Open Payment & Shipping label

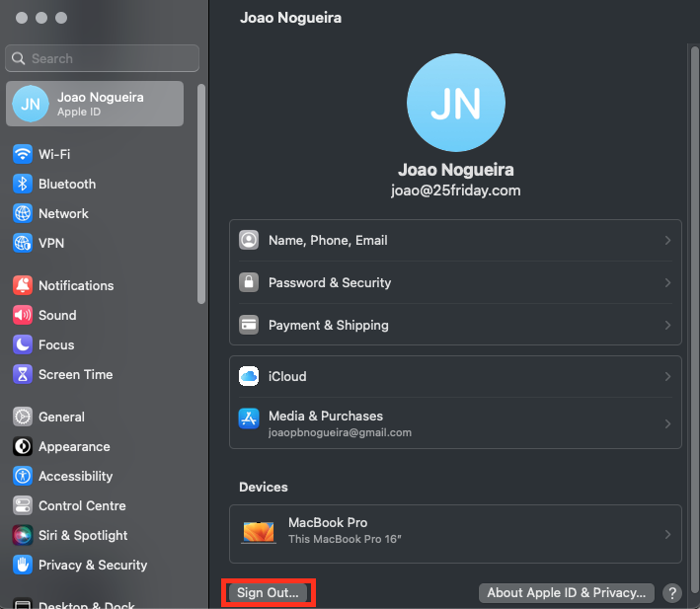pyautogui.click(x=328, y=326)
